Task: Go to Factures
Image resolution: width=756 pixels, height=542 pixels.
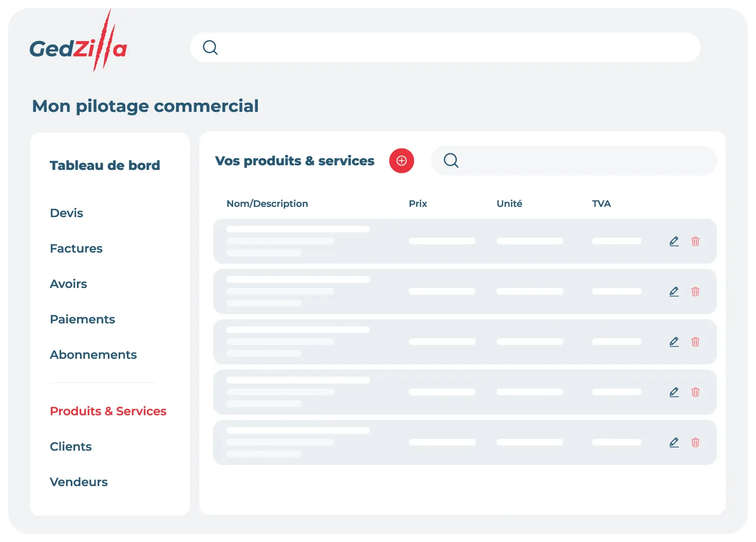Action: pos(76,248)
